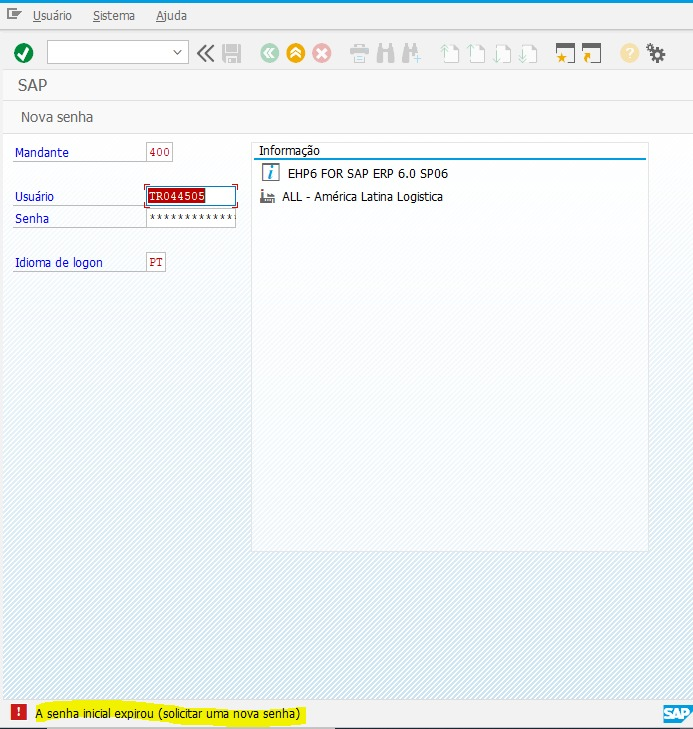Click the Idioma de logon PT field
693x729 pixels.
pos(156,262)
